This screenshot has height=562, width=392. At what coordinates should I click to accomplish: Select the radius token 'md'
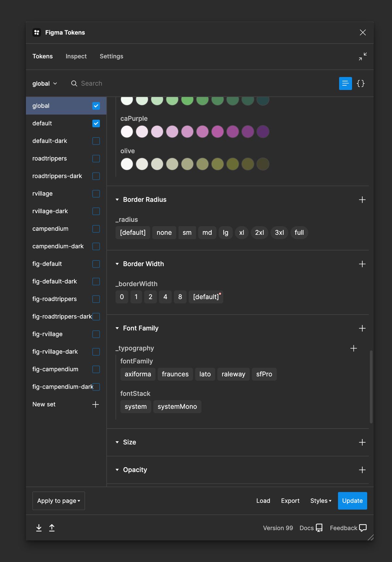pyautogui.click(x=207, y=233)
